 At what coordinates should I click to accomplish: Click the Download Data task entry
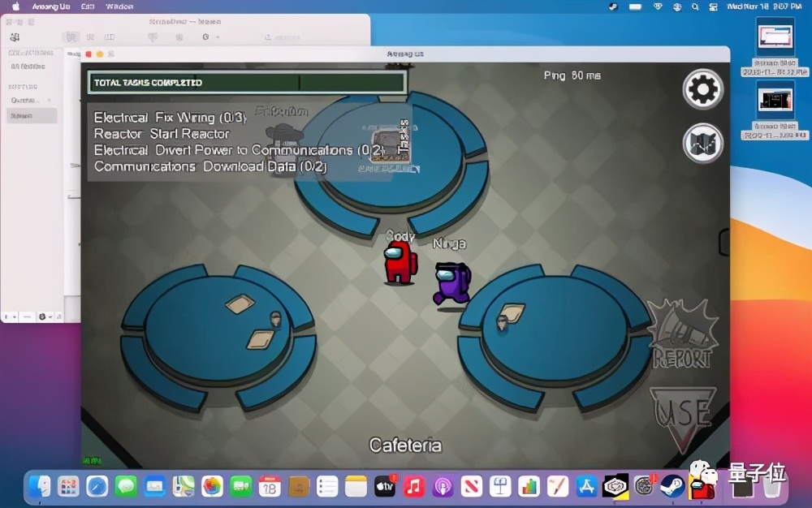[x=210, y=166]
